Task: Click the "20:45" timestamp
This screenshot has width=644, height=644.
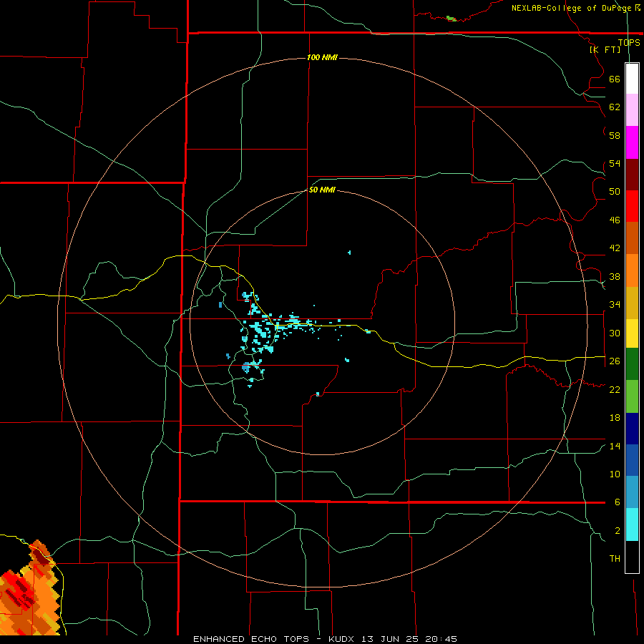Action: coord(441,639)
